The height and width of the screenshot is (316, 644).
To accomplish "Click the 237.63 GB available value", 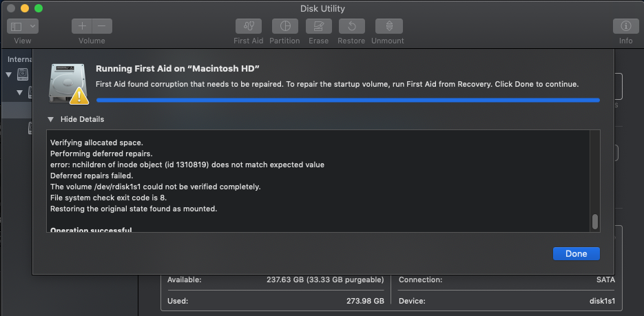I will [325, 280].
